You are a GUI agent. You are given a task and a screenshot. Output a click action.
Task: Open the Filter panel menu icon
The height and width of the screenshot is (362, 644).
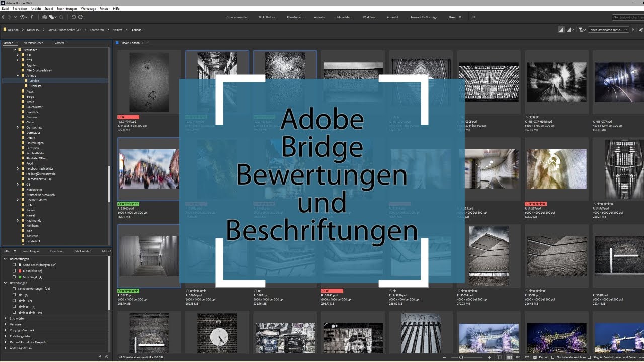[15, 251]
